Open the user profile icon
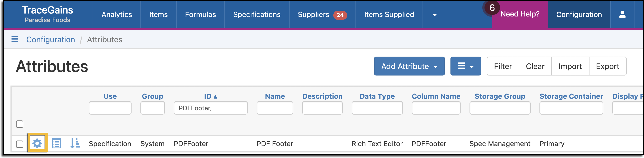644x158 pixels. tap(622, 15)
